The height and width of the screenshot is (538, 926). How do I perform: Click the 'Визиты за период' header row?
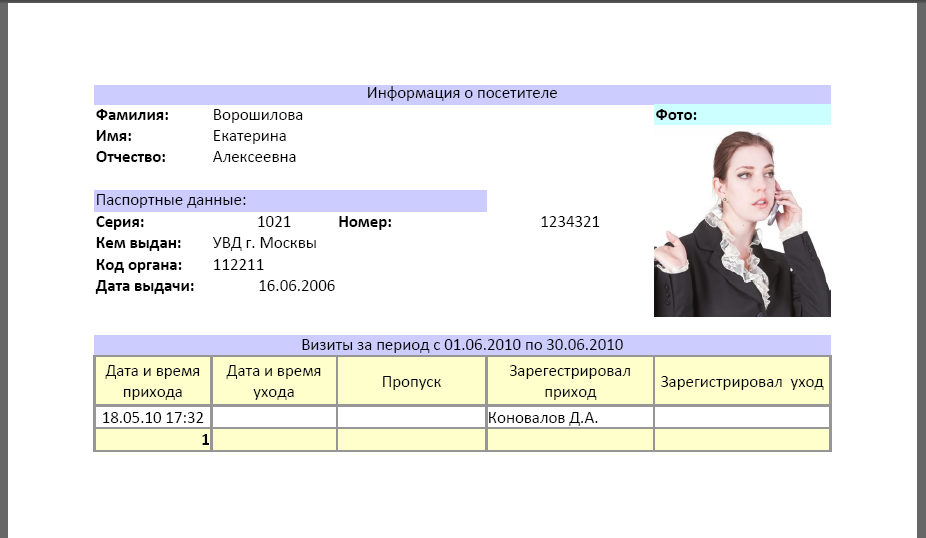click(x=462, y=345)
